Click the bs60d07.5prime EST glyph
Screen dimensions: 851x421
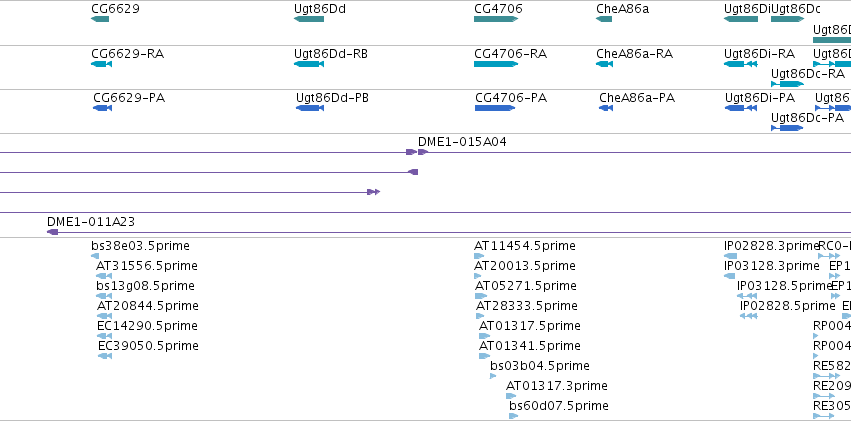(x=514, y=416)
